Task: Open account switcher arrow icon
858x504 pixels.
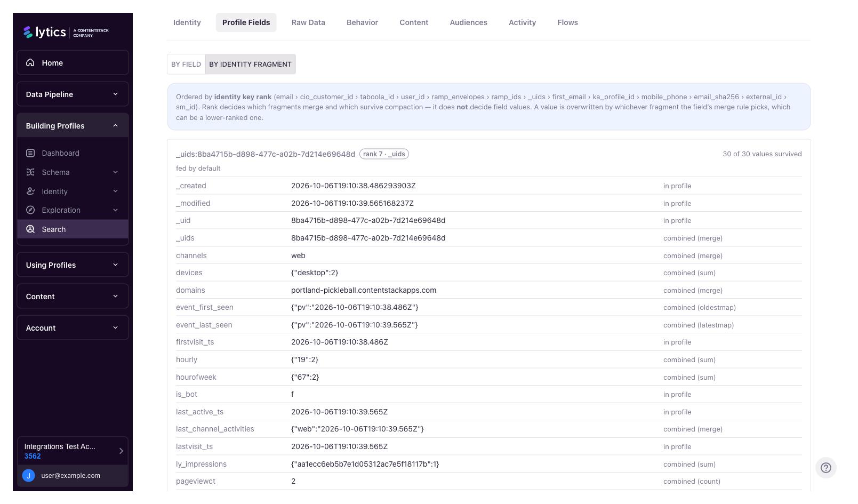Action: 121,451
